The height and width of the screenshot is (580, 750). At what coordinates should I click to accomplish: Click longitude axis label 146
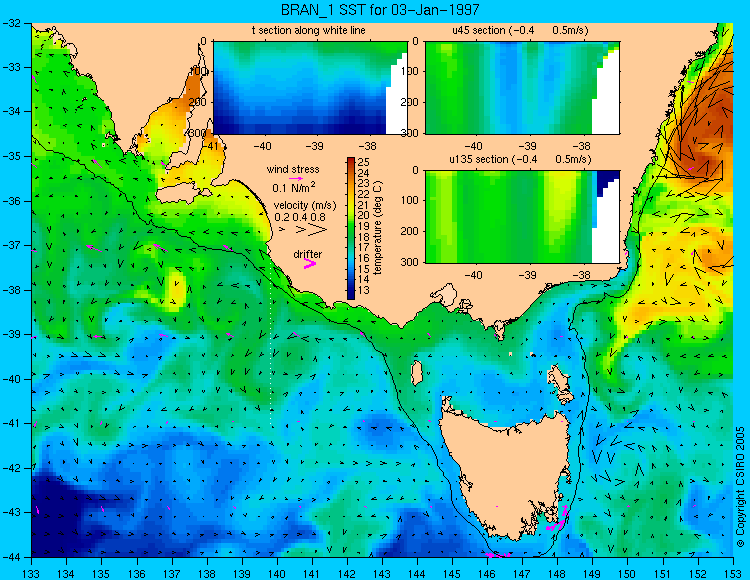point(487,573)
